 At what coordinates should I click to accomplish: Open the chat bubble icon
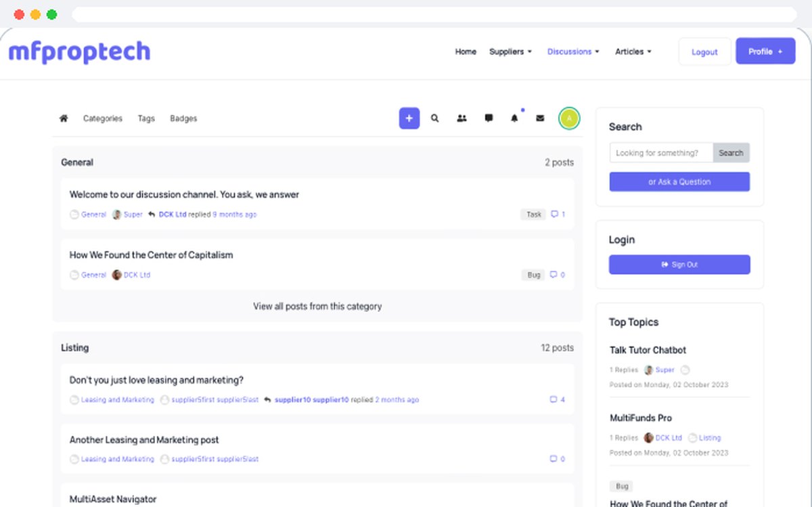(x=489, y=118)
